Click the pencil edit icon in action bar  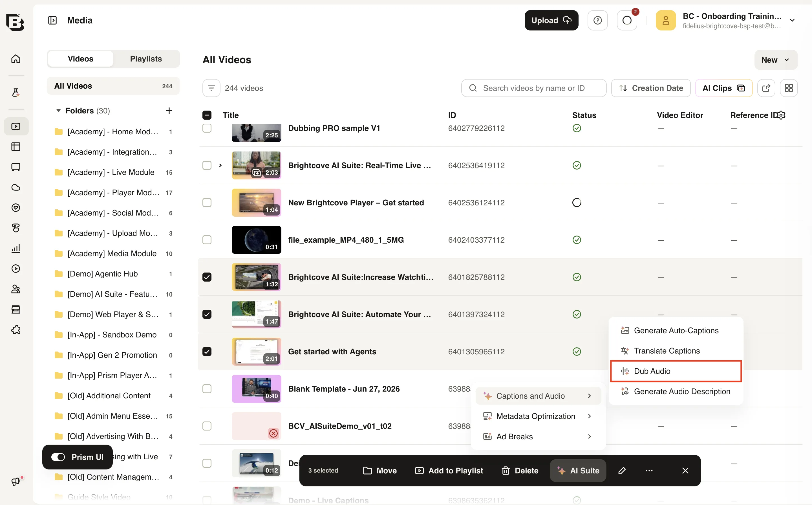point(622,470)
